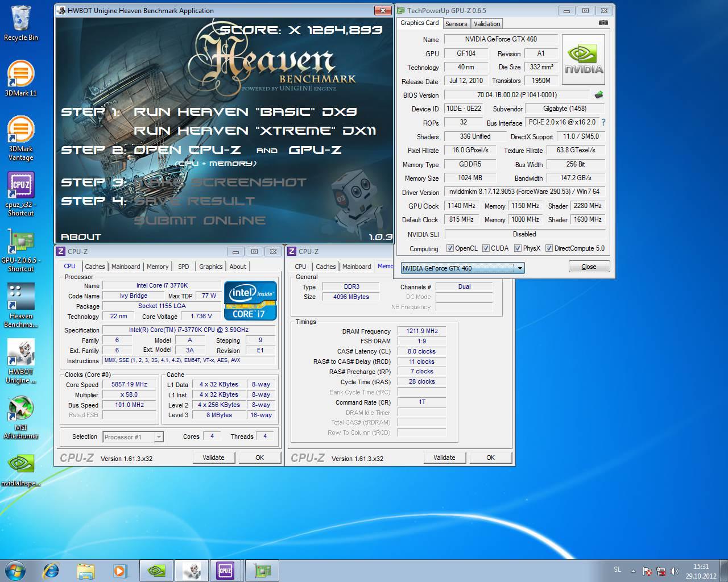728x582 pixels.
Task: Open the Heaven Benchmark desktop icon
Action: 21,305
